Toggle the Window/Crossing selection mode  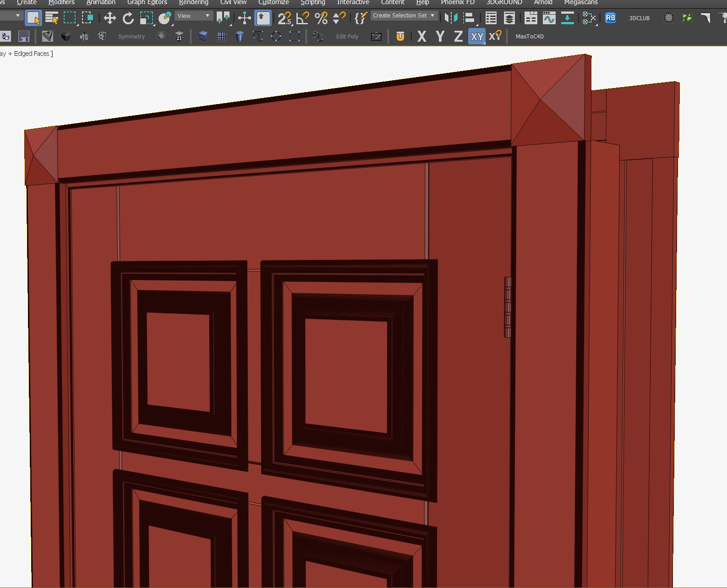point(87,18)
